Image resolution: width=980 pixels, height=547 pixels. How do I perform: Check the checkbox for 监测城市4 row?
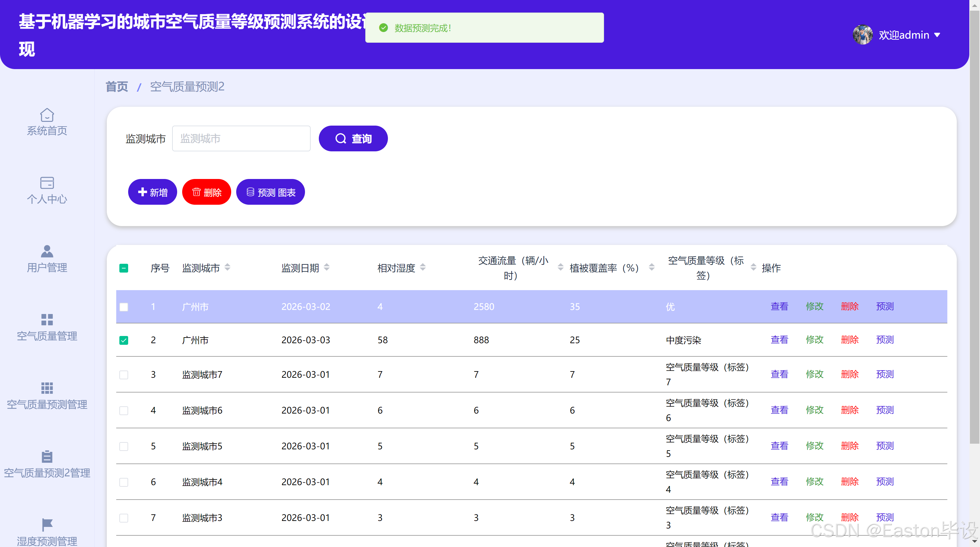click(124, 482)
